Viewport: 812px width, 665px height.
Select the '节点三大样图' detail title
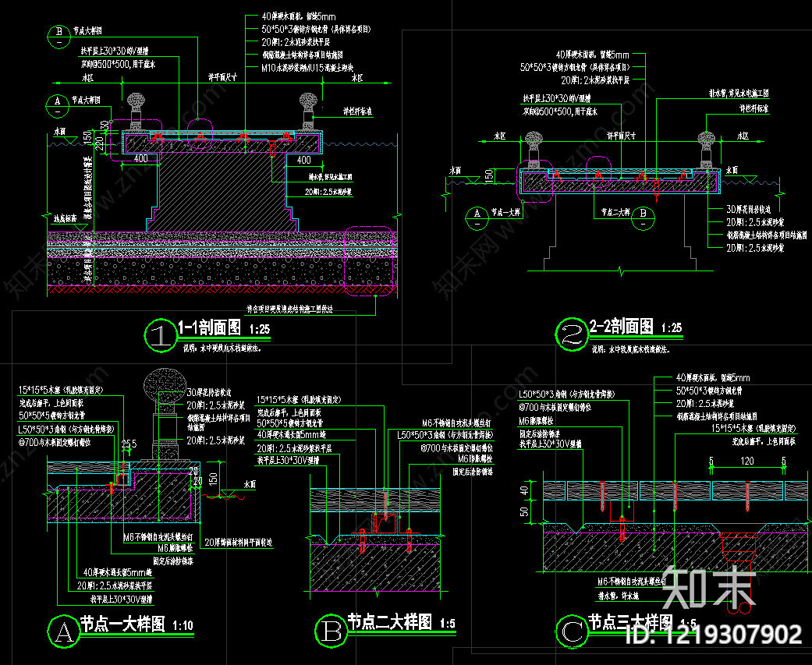pyautogui.click(x=631, y=622)
